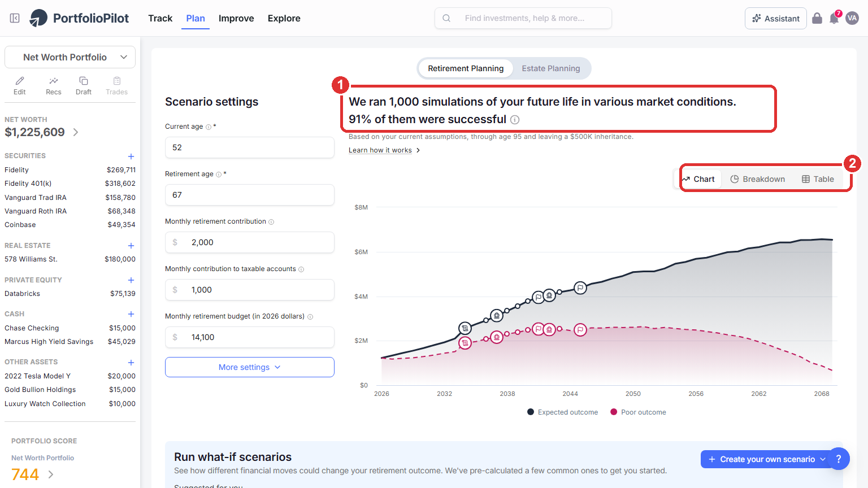Click the Edit pencil icon
The image size is (868, 488).
[x=20, y=81]
